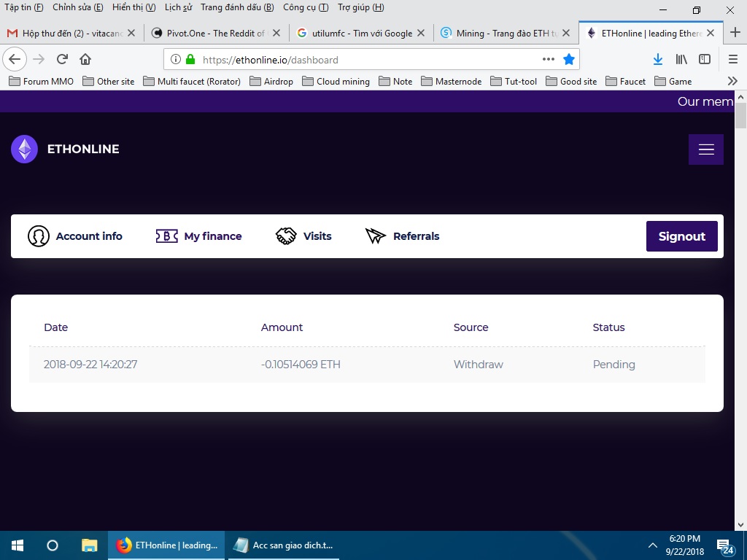
Task: Click the Forward arrow button
Action: [x=39, y=59]
